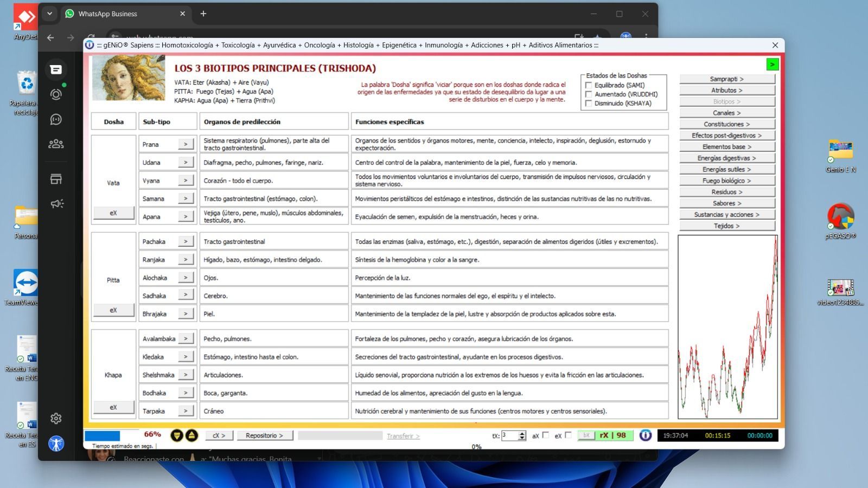Open the WhatsApp catalog storefront icon
Image resolution: width=868 pixels, height=488 pixels.
click(56, 179)
